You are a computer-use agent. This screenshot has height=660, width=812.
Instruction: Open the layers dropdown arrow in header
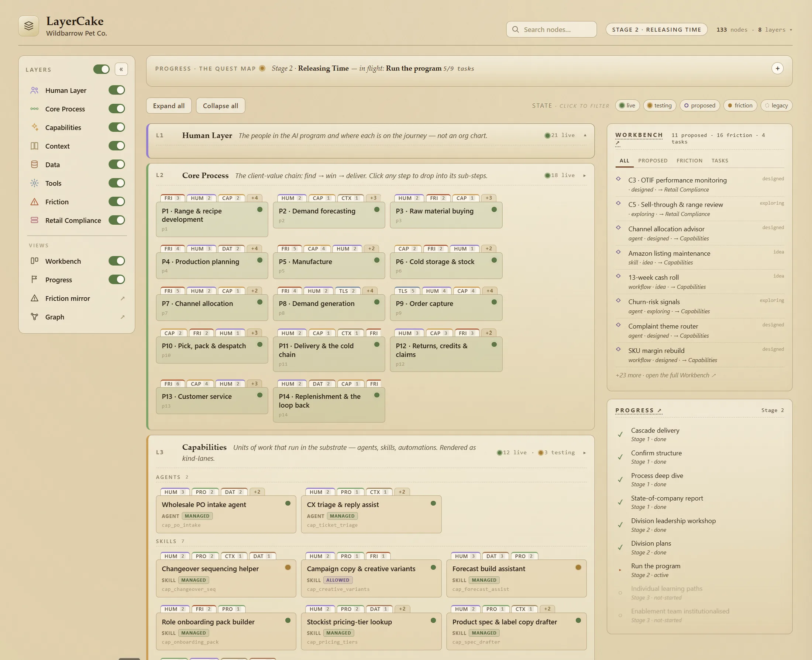[791, 30]
